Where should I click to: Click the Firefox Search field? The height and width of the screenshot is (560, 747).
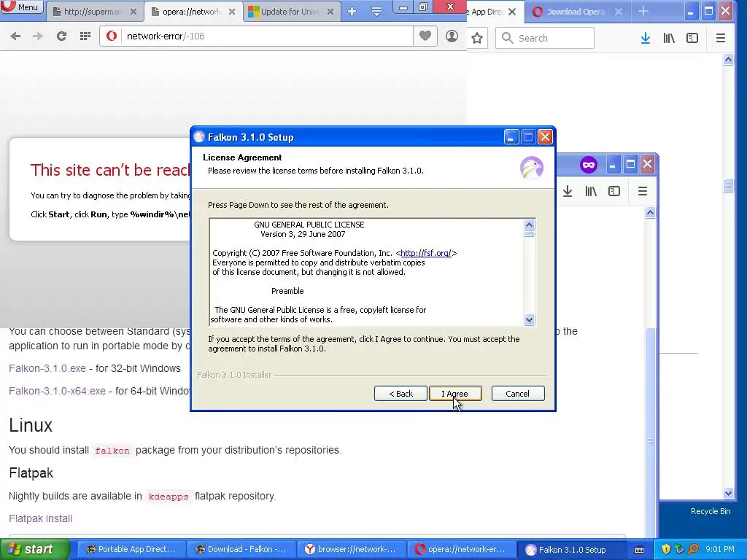point(545,38)
